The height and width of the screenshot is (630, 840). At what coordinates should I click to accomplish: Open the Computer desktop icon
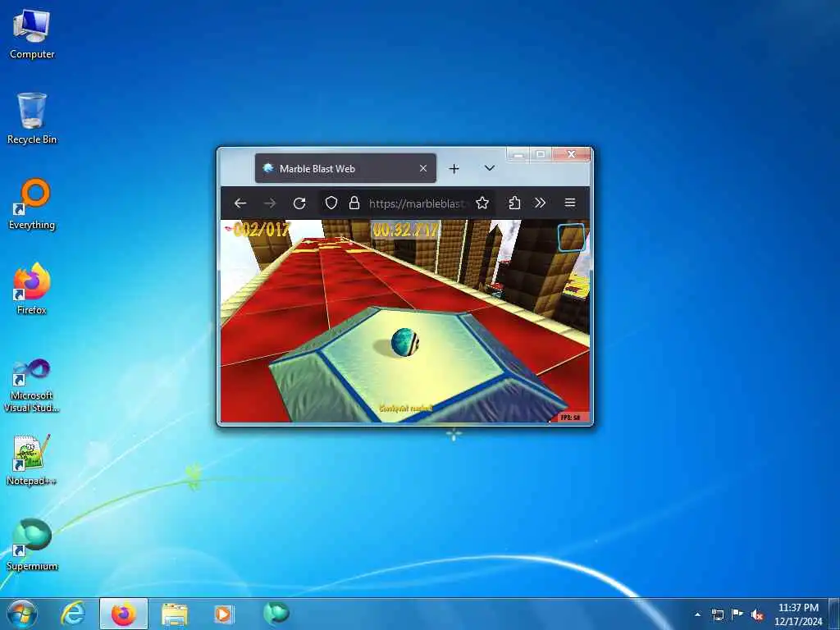tap(32, 34)
